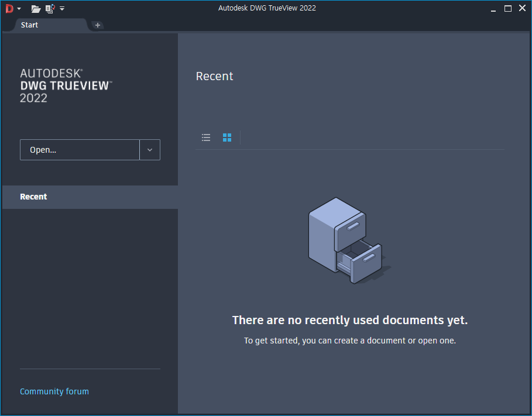The image size is (532, 416).
Task: Launch the DWG Convert toolbar icon
Action: (50, 9)
